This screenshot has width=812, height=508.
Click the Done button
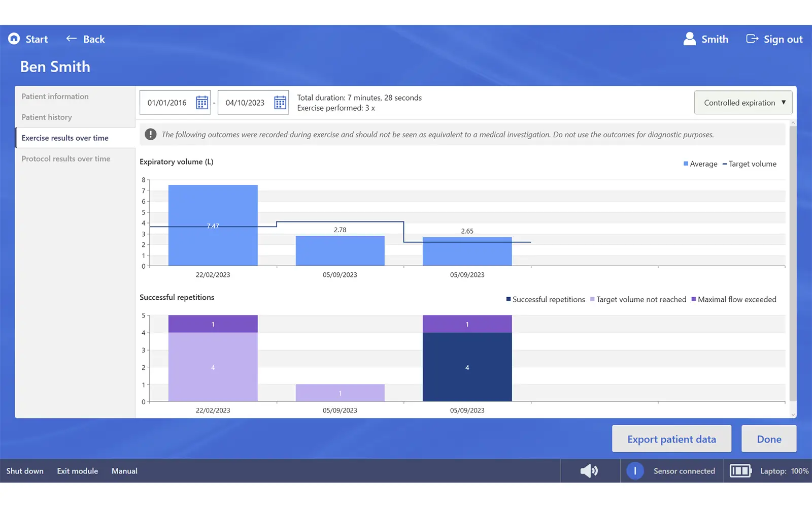pyautogui.click(x=769, y=439)
